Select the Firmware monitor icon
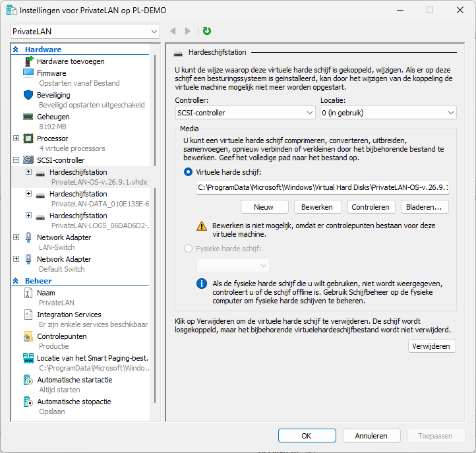Screen dimensions: 476x453 28,73
